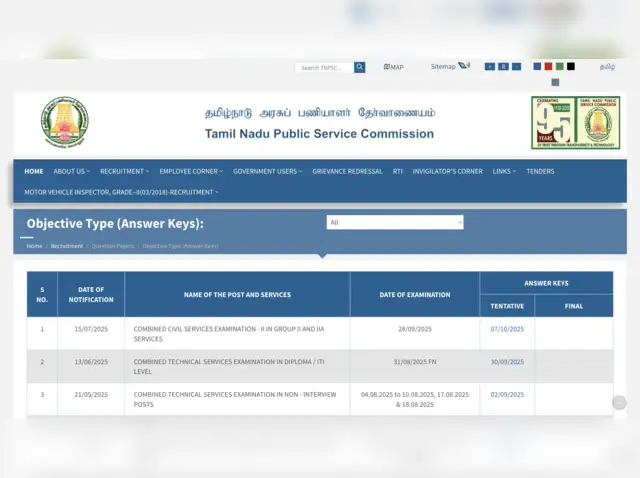This screenshot has width=640, height=478.
Task: Click the search magnifier icon
Action: pos(360,68)
